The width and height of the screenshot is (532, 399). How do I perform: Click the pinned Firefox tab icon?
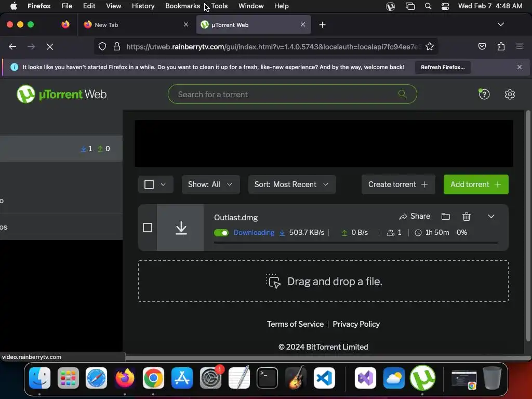coord(65,24)
